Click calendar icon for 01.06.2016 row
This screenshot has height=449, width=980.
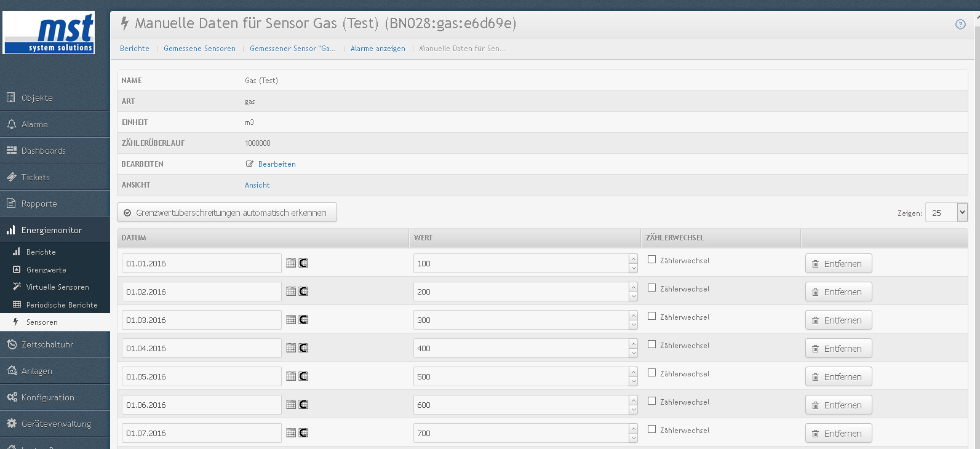point(291,405)
